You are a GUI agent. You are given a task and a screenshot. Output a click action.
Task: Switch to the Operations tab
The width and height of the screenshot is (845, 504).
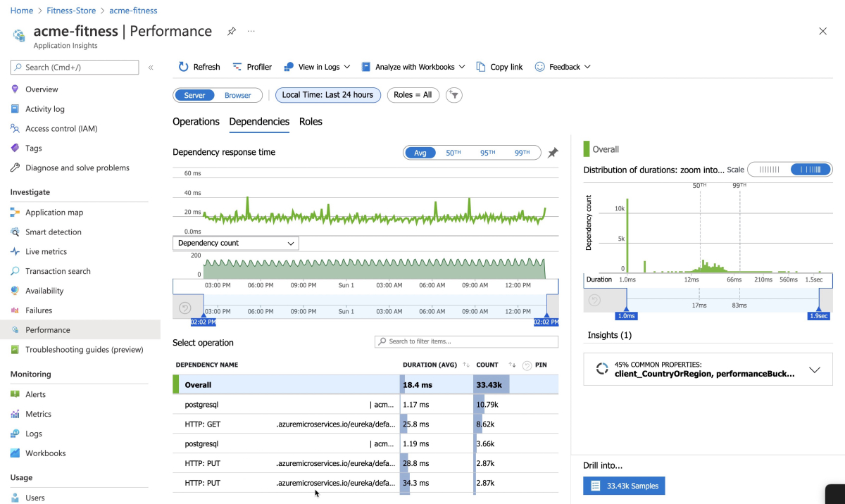[196, 122]
